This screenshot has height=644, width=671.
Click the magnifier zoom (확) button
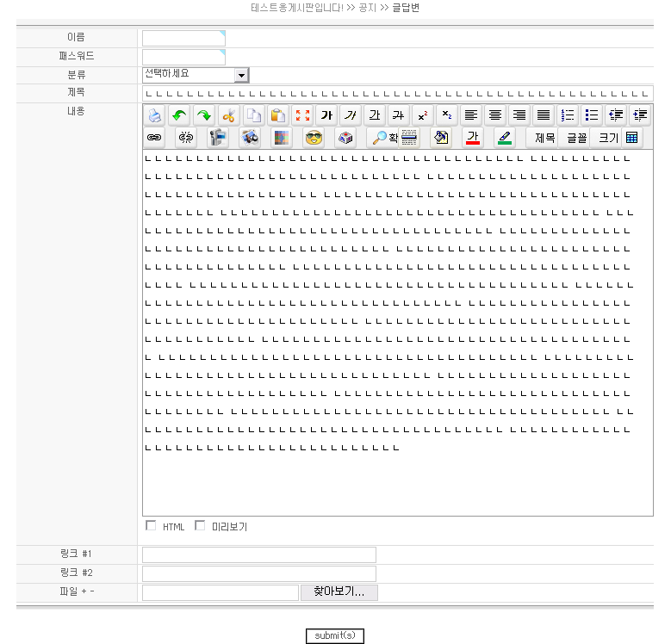[x=384, y=138]
